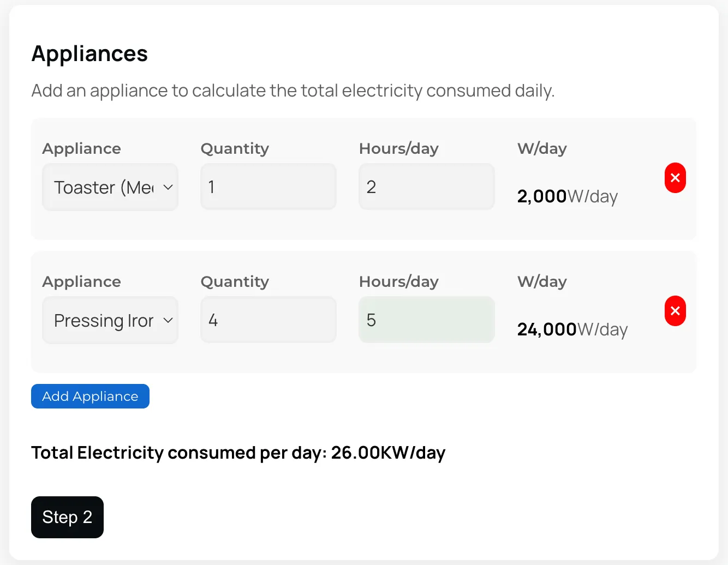The image size is (728, 565).
Task: Go to Step 2
Action: coord(67,517)
